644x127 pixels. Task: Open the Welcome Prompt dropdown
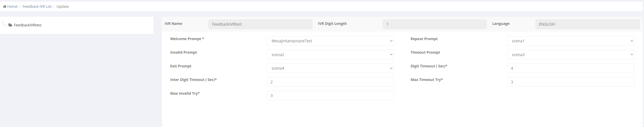[330, 41]
